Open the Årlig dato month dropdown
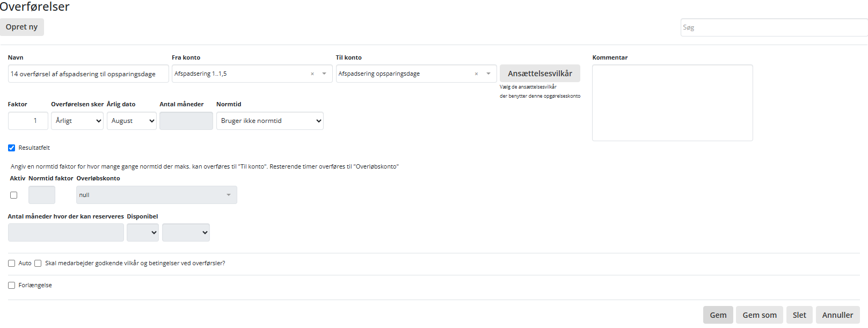 coord(132,121)
